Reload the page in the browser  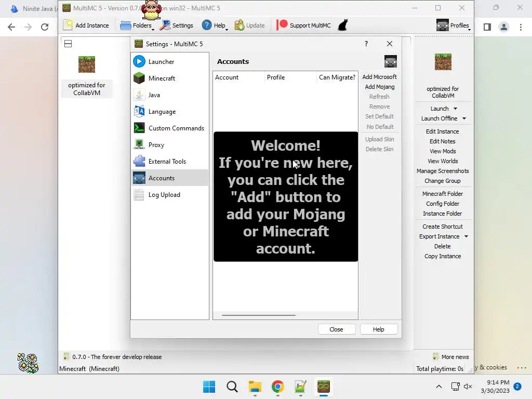pos(45,27)
